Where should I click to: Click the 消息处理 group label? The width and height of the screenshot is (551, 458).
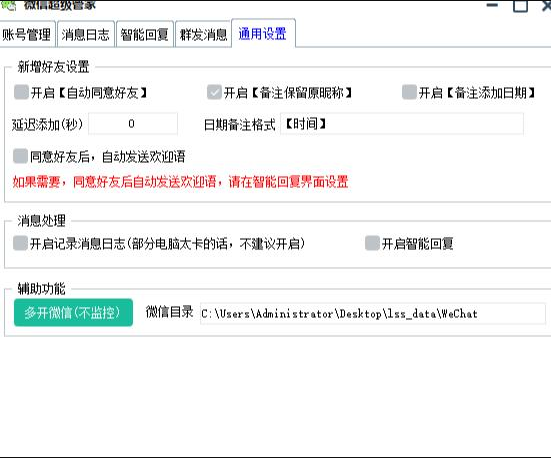click(41, 221)
